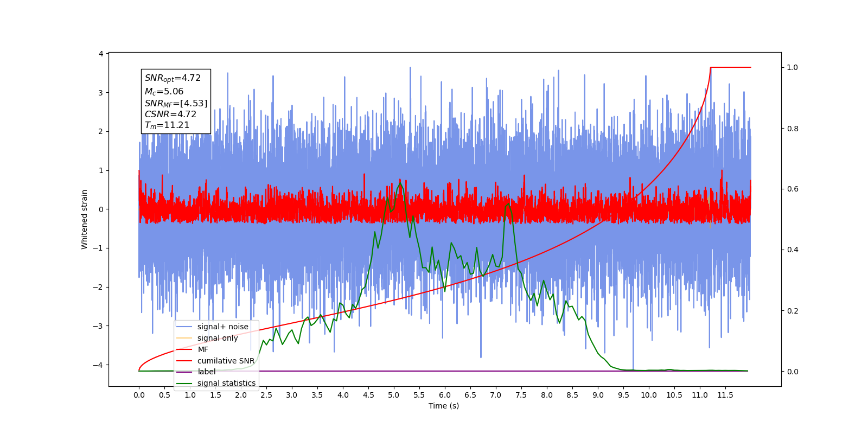The height and width of the screenshot is (434, 868).
Task: Click the x-axis tick label 11.5
Action: [x=725, y=395]
